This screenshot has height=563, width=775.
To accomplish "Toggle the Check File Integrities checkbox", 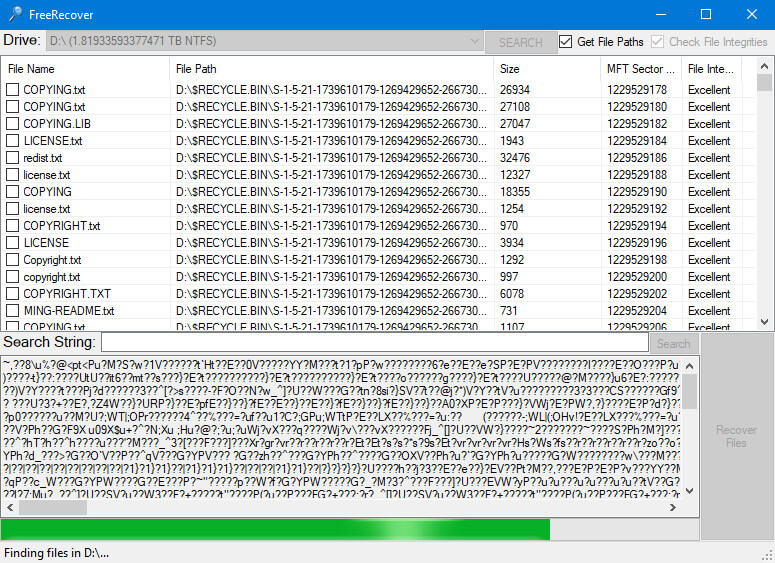I will 657,42.
